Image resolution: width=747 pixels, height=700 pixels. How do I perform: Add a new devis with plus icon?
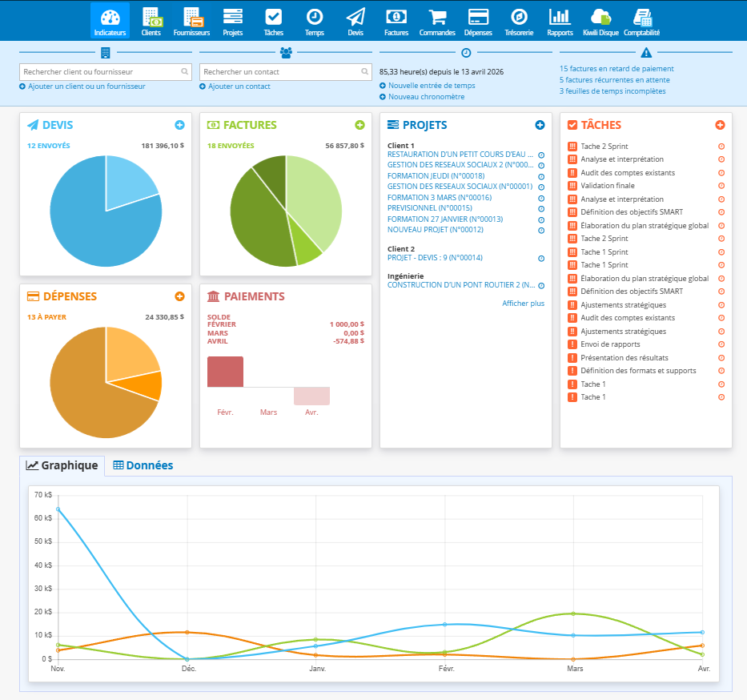tap(179, 125)
